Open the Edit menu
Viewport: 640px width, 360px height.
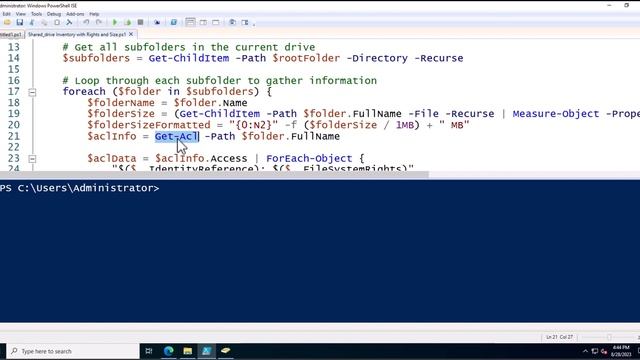click(6, 14)
